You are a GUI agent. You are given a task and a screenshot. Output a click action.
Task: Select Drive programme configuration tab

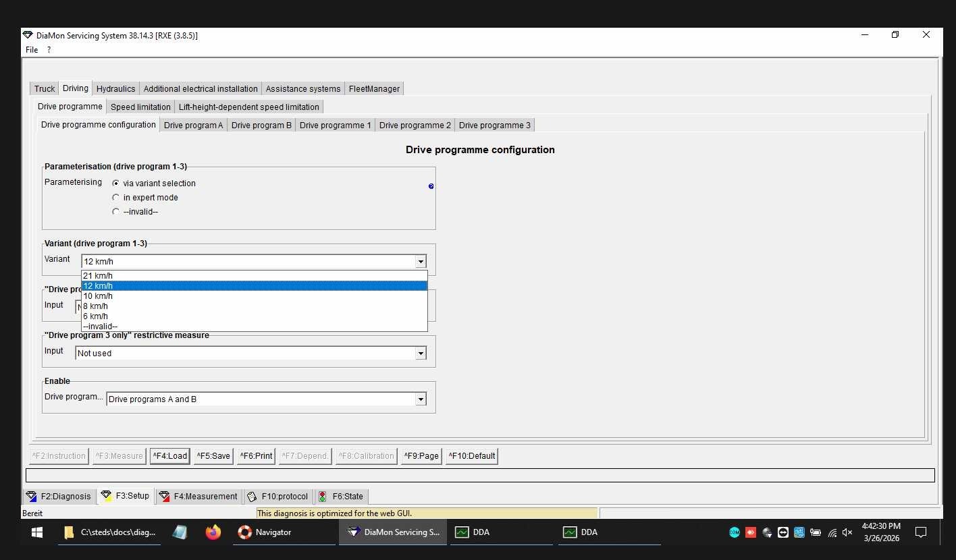tap(99, 125)
